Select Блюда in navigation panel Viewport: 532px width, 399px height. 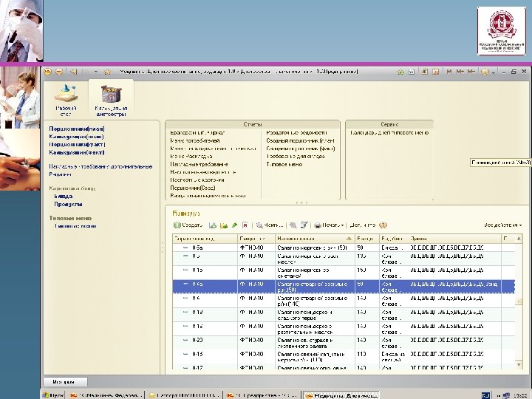[64, 196]
